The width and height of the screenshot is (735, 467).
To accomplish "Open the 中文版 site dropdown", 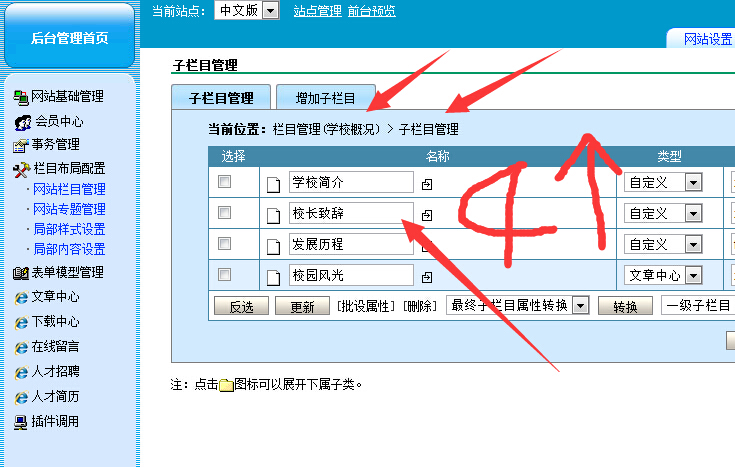I will [x=270, y=10].
